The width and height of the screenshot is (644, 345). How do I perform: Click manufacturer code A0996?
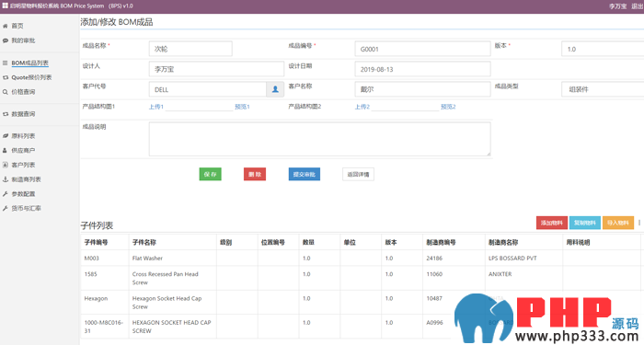click(434, 323)
